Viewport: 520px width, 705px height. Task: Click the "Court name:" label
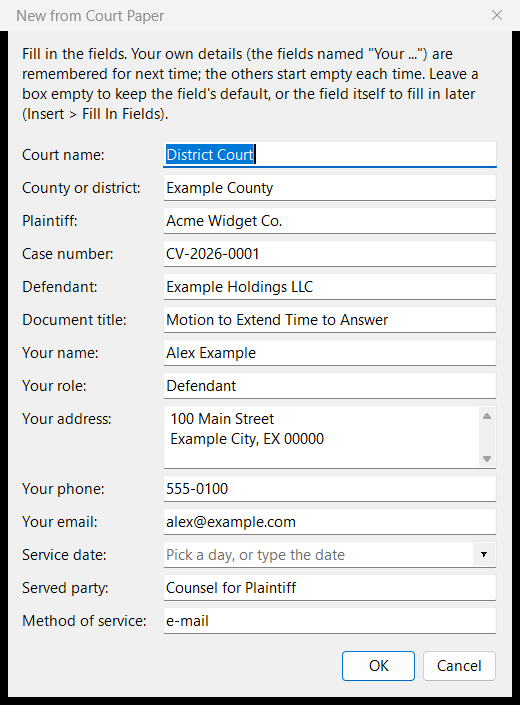(63, 155)
